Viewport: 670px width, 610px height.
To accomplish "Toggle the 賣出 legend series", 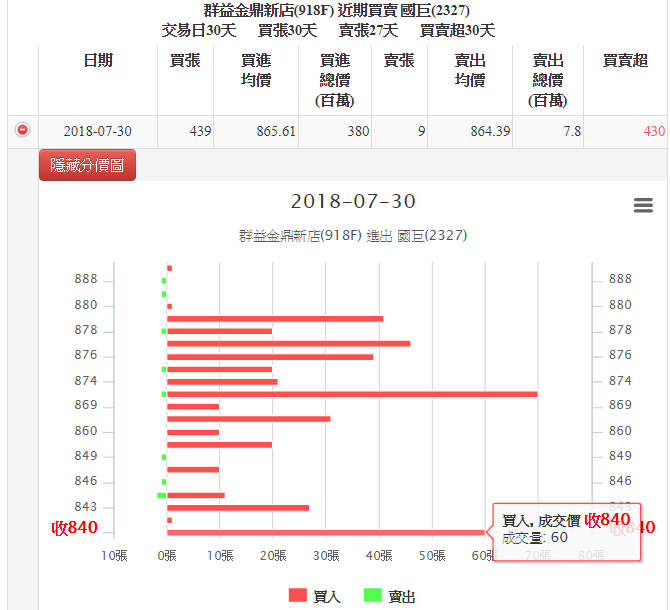I will tap(400, 596).
